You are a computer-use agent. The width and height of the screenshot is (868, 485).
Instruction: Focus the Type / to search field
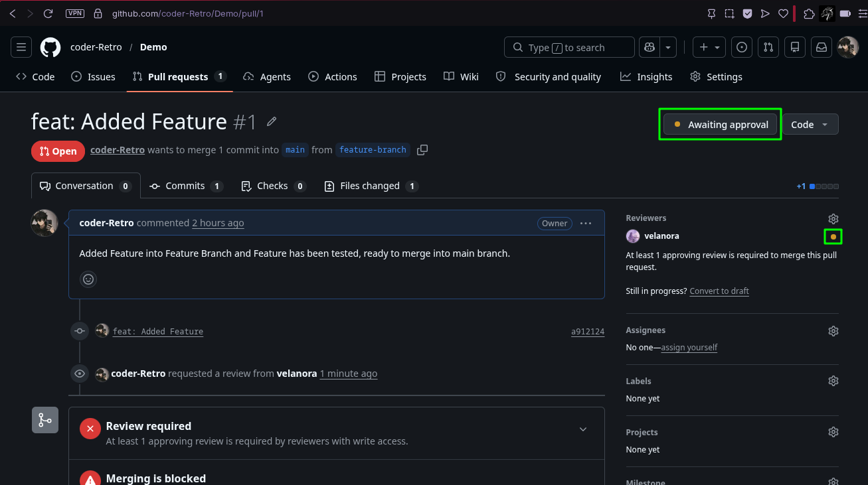pyautogui.click(x=570, y=47)
